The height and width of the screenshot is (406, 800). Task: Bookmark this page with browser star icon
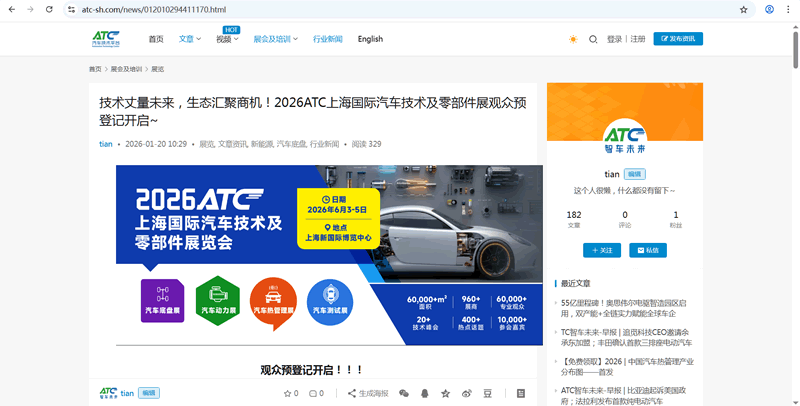pos(743,9)
